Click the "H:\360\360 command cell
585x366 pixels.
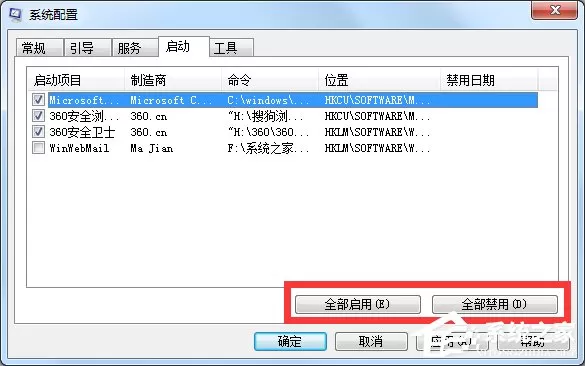click(x=268, y=132)
